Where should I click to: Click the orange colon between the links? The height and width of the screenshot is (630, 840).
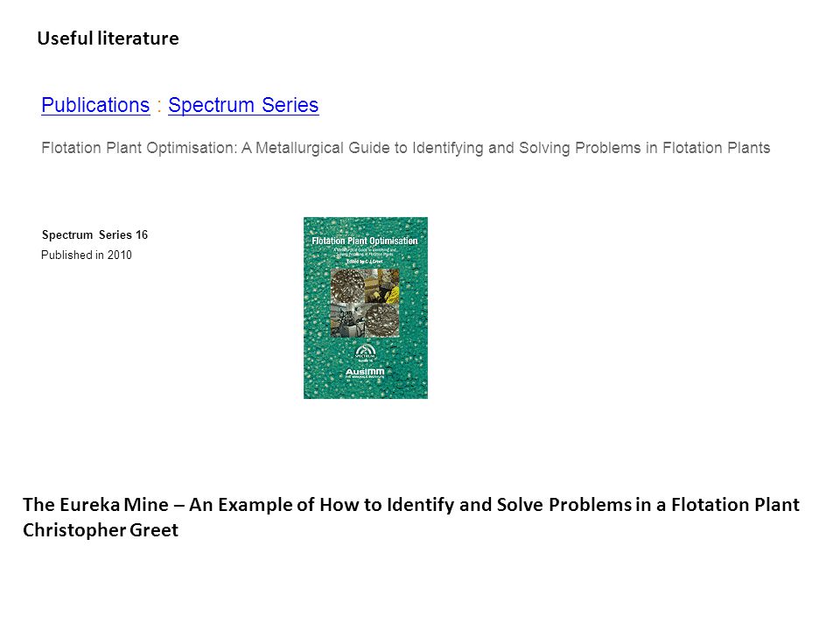coord(159,106)
